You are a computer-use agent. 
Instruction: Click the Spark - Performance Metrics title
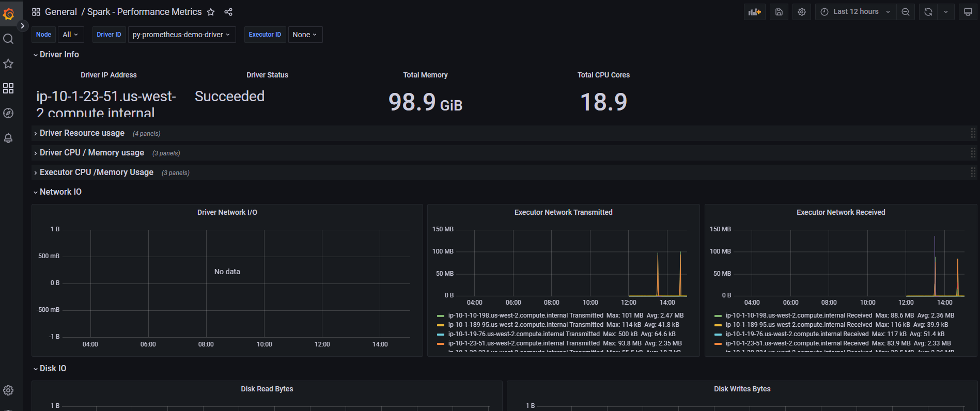point(145,12)
